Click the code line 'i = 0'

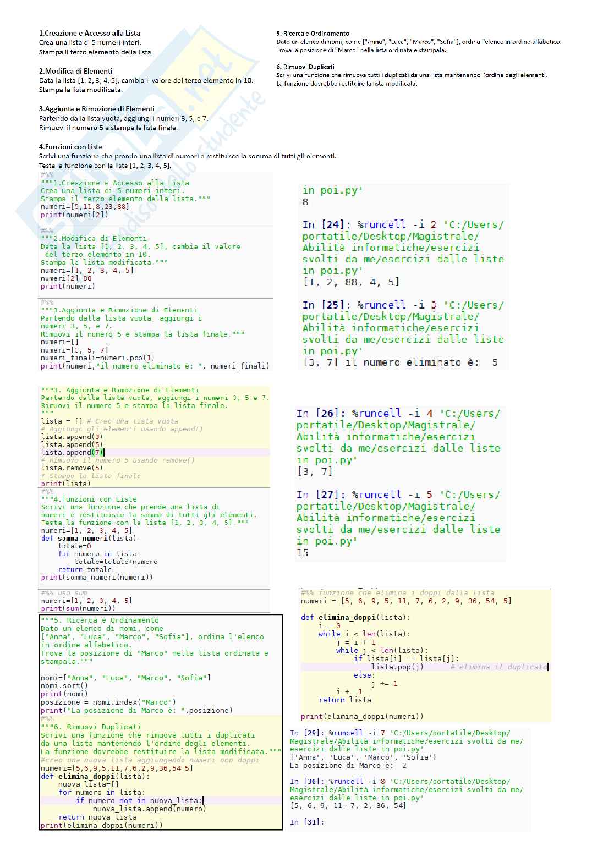point(330,625)
